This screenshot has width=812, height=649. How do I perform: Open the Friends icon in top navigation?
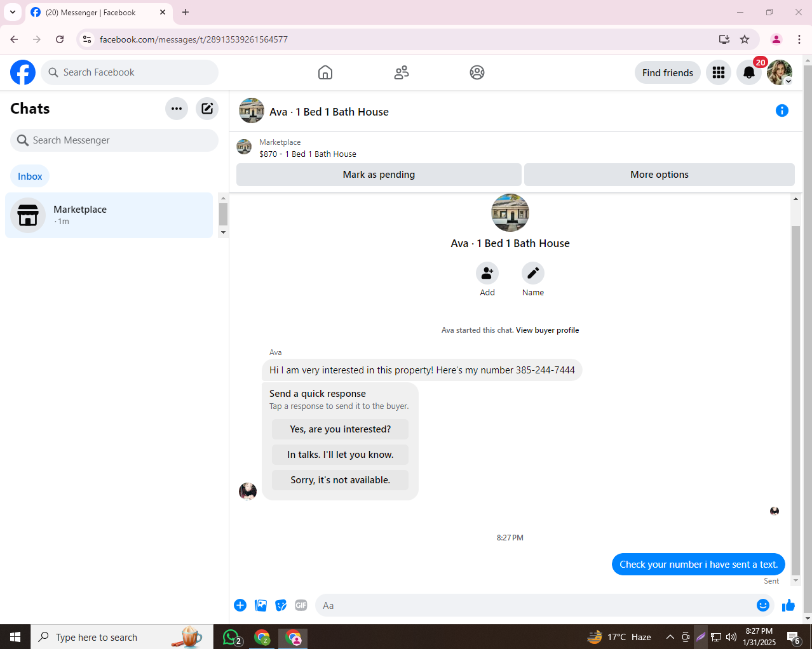[402, 72]
